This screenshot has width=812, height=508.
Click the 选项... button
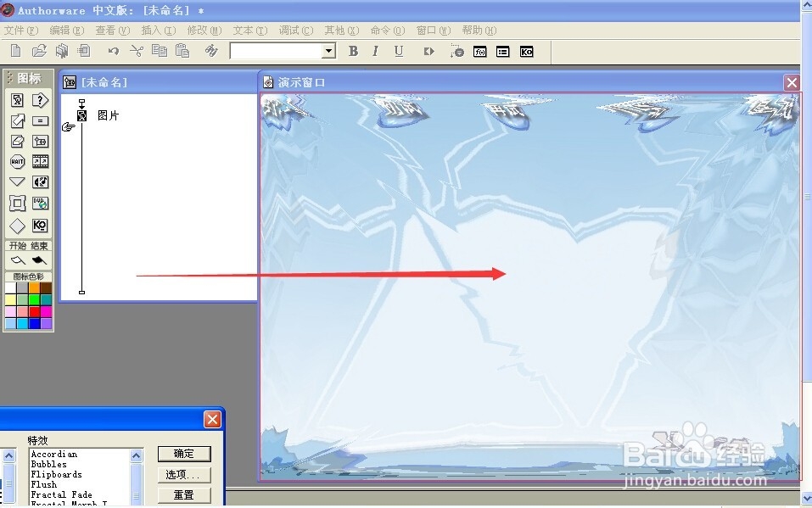tap(184, 474)
